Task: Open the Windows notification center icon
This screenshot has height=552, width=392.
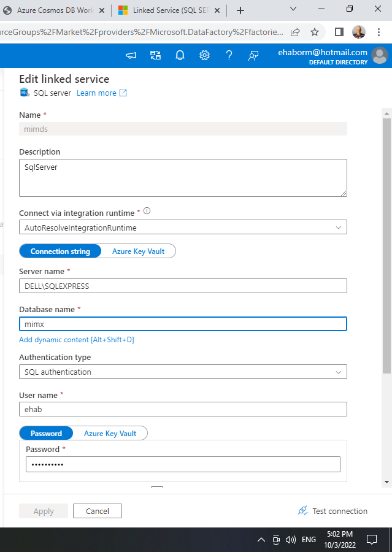Action: click(x=372, y=539)
